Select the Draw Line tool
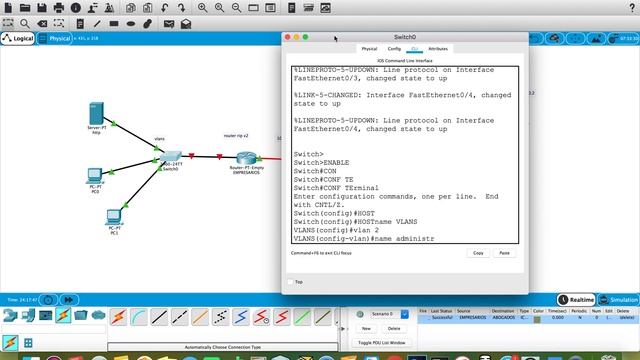640x360 pixels. pyautogui.click(x=97, y=24)
